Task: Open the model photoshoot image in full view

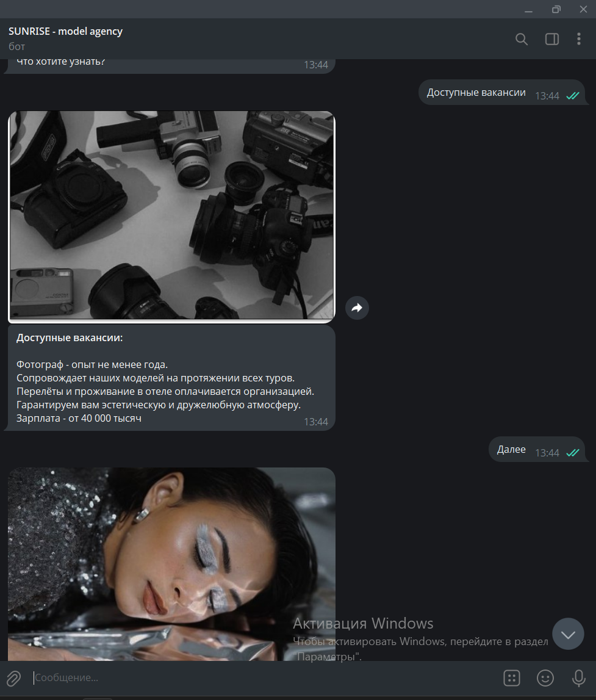Action: (171, 561)
